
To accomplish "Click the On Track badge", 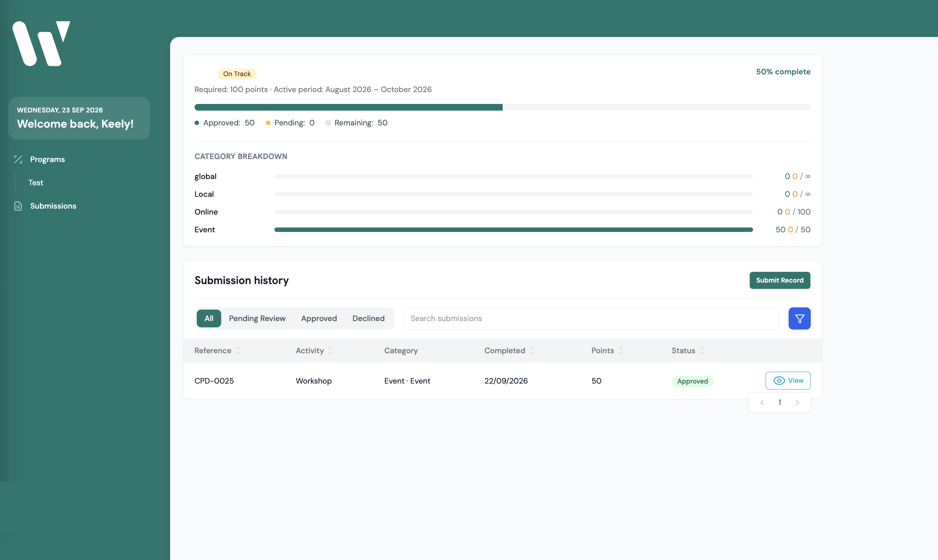I will pyautogui.click(x=237, y=74).
